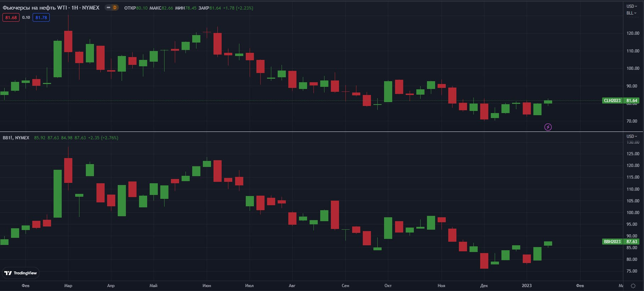This screenshot has height=291, width=644.
Task: Click the spread value 0.10
Action: tap(26, 17)
